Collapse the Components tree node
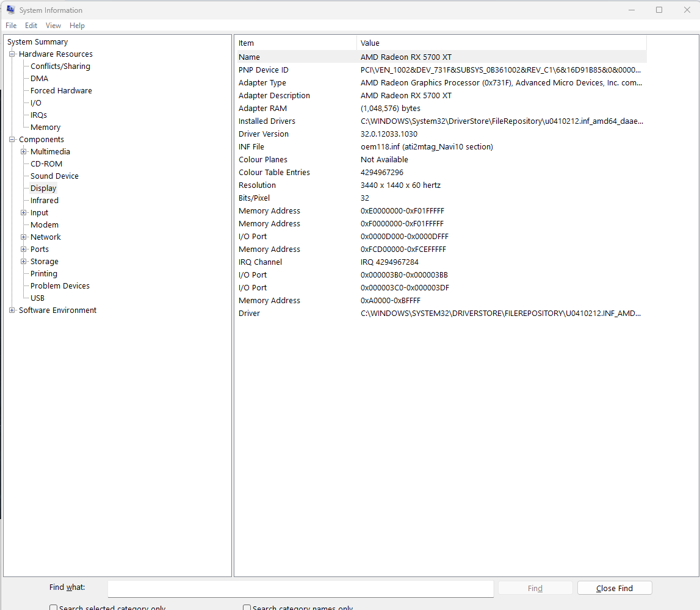This screenshot has height=610, width=700. (12, 140)
